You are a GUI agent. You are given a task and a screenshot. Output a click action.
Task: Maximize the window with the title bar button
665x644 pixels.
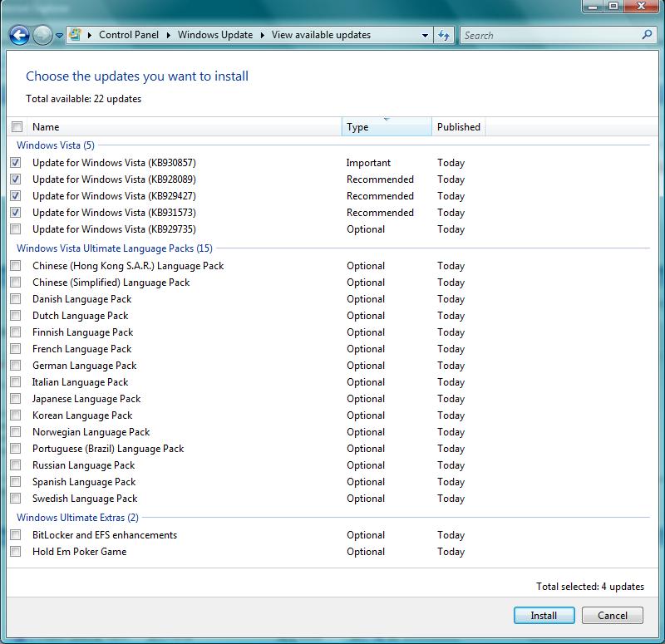coord(613,7)
